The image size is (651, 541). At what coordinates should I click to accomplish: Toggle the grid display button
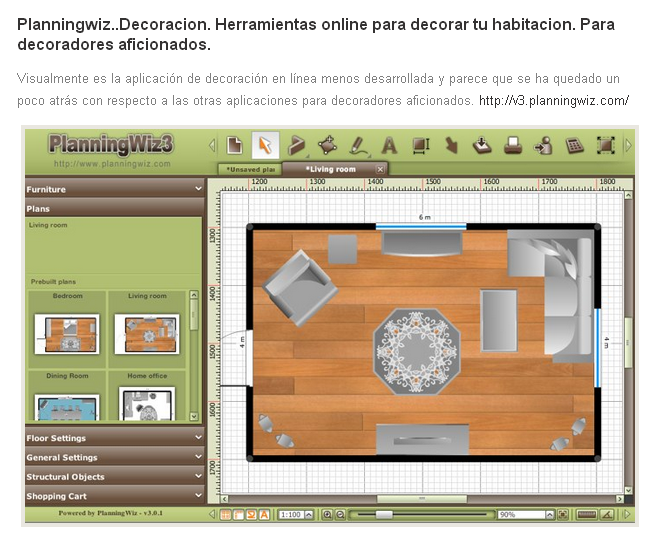coord(225,515)
